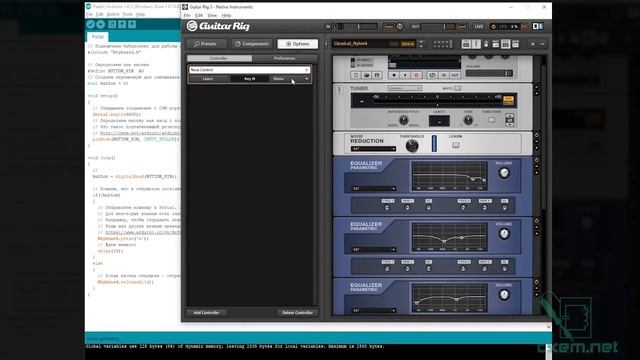Step through presets with up/down arrows
Screen dimensions: 640x360
(x=422, y=44)
